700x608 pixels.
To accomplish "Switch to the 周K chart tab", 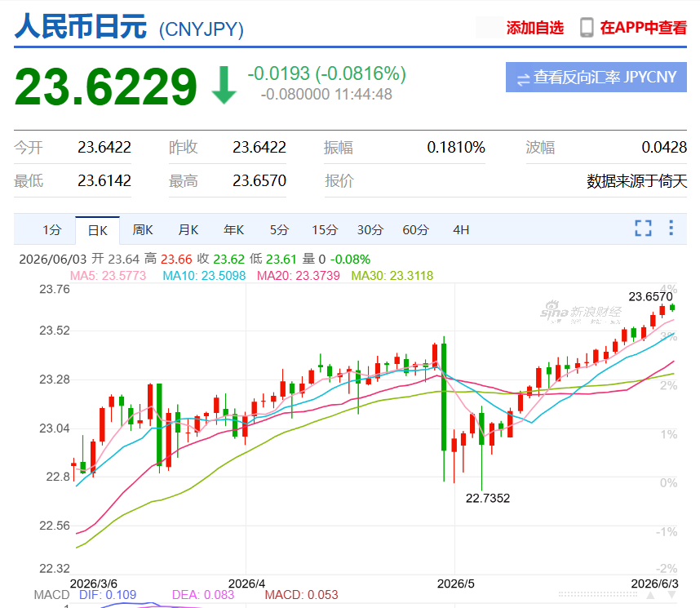I will tap(143, 230).
